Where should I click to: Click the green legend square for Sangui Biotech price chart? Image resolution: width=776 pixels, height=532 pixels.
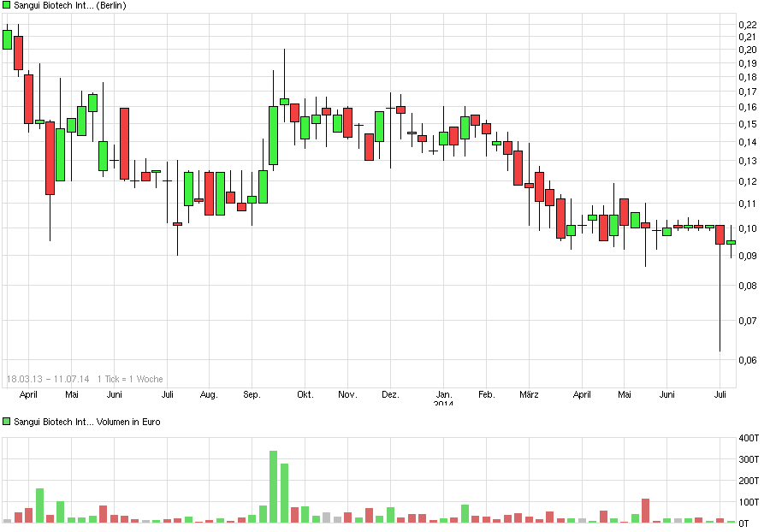(x=6, y=6)
